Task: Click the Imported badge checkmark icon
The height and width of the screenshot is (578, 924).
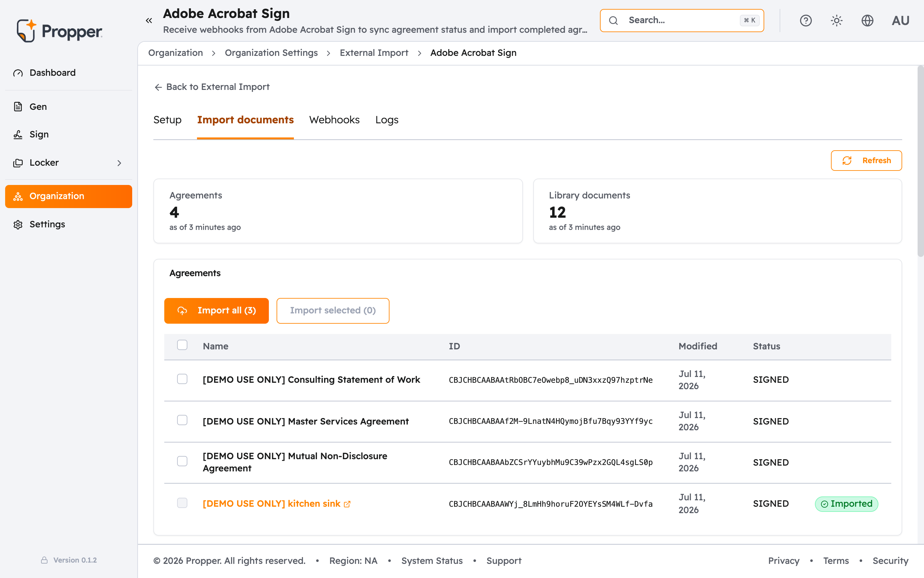Action: tap(825, 504)
